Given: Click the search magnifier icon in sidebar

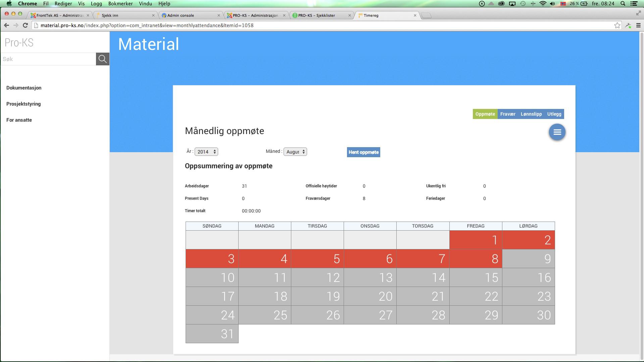Looking at the screenshot, I should point(102,59).
